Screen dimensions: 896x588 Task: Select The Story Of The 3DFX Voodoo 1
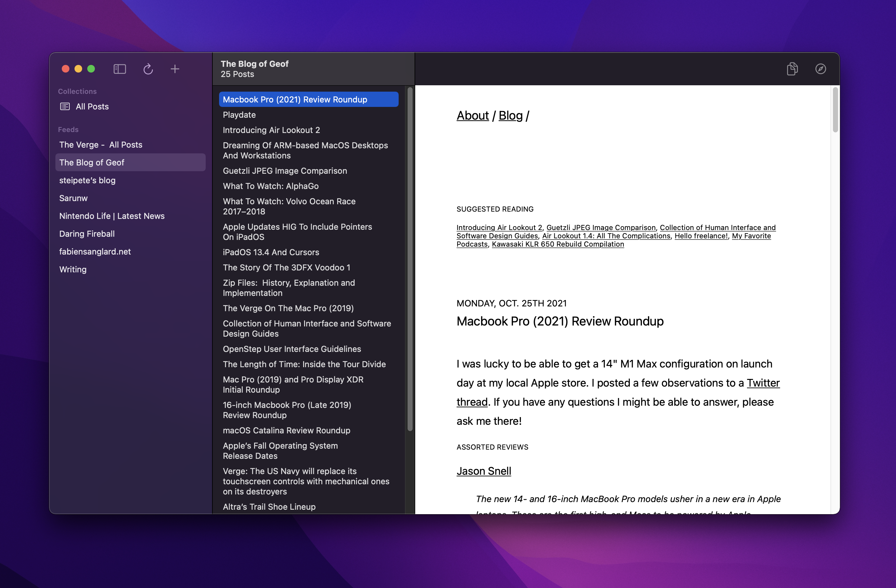(x=286, y=268)
